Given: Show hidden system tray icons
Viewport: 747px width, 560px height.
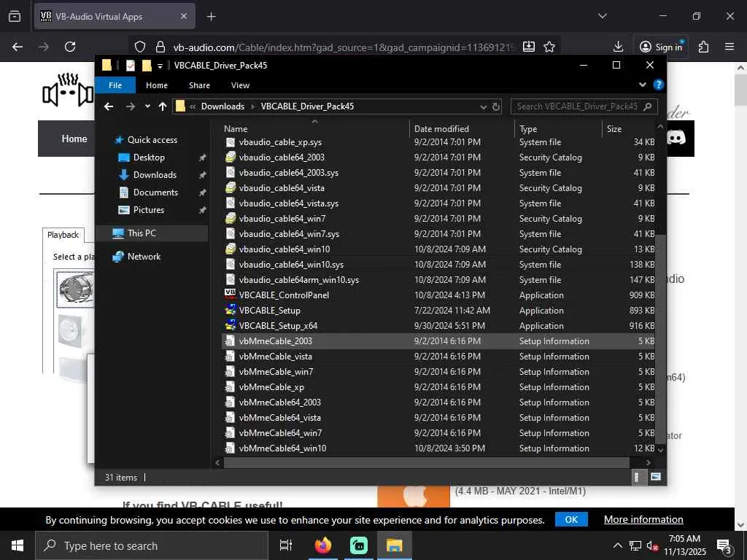Looking at the screenshot, I should click(x=617, y=545).
